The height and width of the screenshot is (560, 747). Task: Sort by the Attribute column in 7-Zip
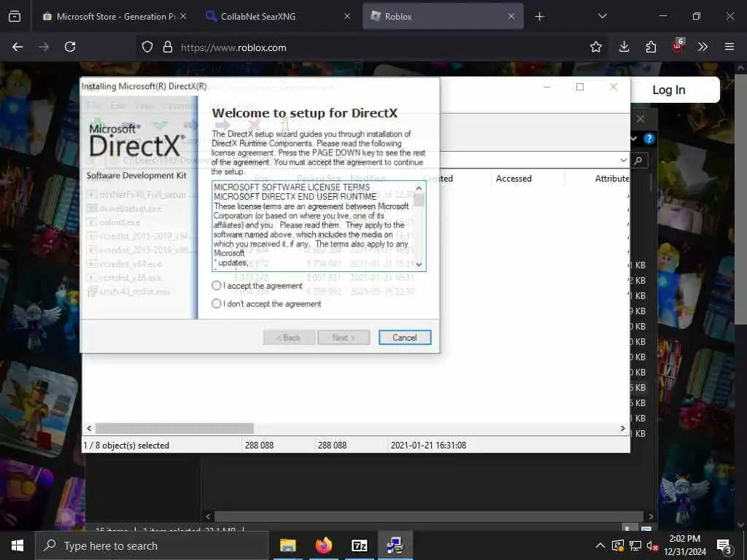[612, 179]
